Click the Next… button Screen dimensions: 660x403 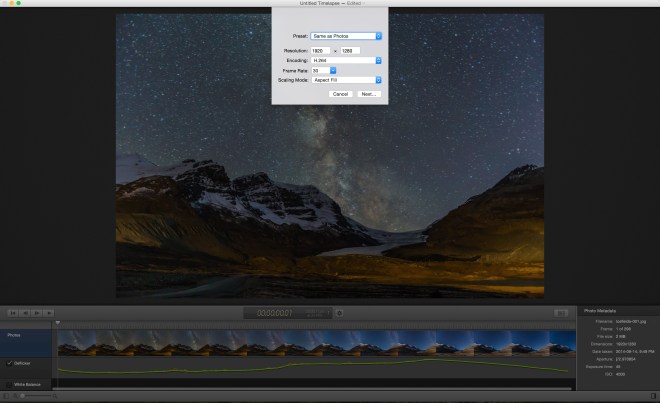(x=368, y=94)
